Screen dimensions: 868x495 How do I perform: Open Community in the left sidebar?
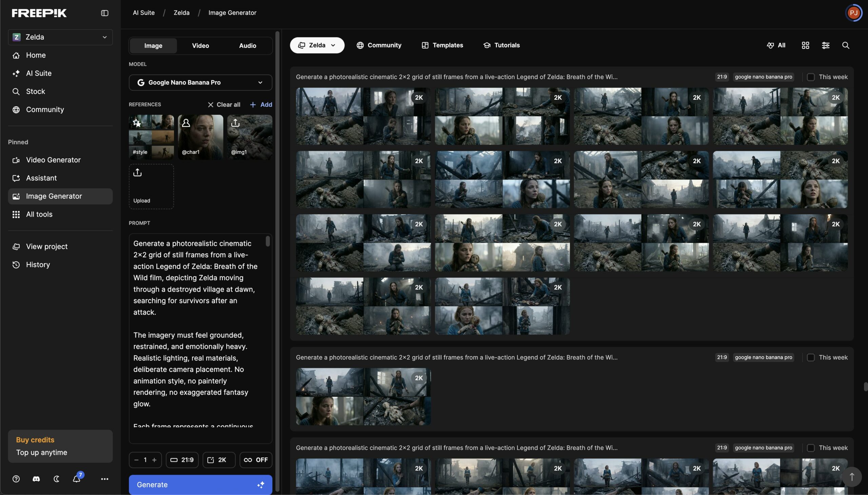point(60,110)
